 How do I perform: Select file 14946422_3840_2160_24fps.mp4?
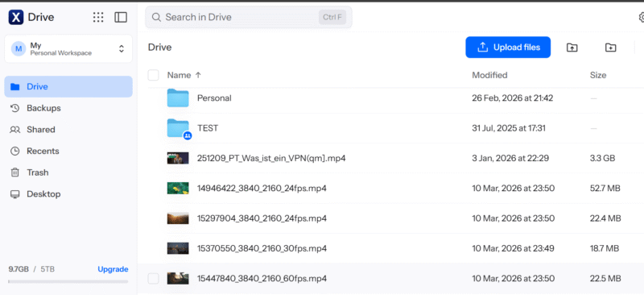pyautogui.click(x=262, y=188)
